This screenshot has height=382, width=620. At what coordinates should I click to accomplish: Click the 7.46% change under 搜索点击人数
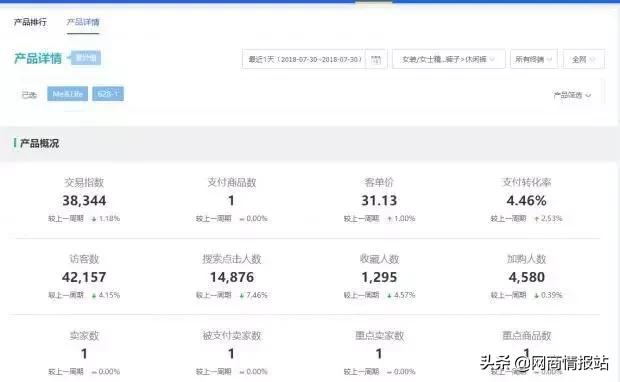257,295
